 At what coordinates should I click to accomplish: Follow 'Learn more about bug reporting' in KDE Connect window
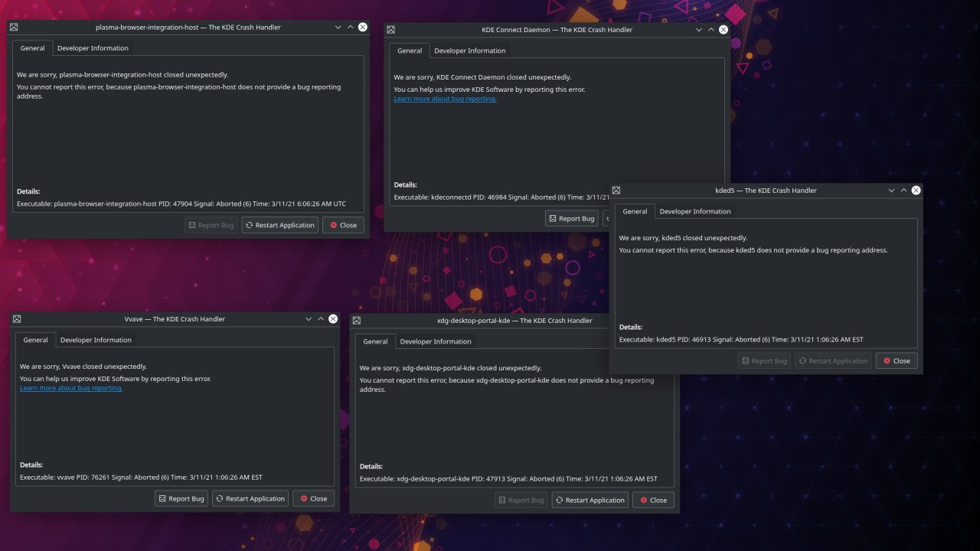point(445,99)
